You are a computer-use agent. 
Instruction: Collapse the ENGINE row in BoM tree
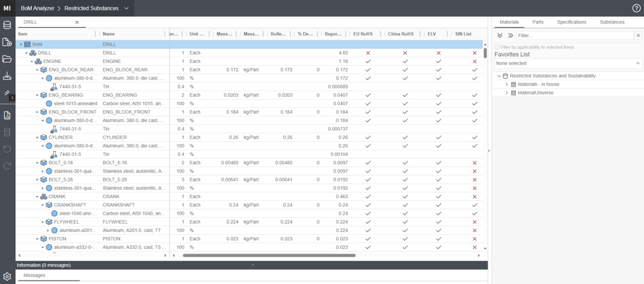click(x=32, y=62)
